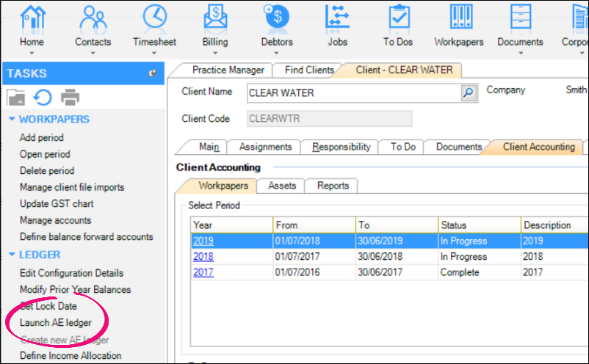The image size is (589, 364).
Task: Open the 2018 period year link
Action: [203, 257]
